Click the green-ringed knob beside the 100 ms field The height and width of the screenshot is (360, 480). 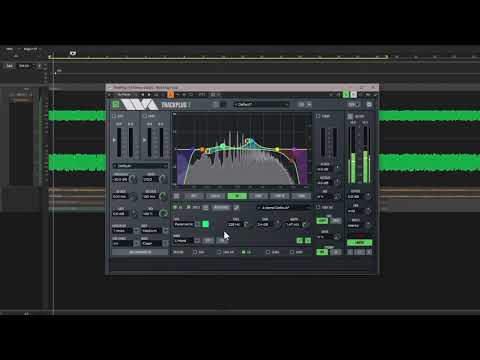pos(163,196)
